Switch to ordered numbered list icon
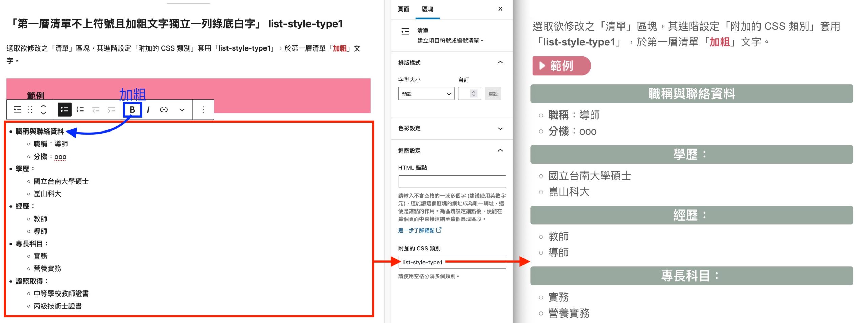This screenshot has height=323, width=868. tap(80, 109)
